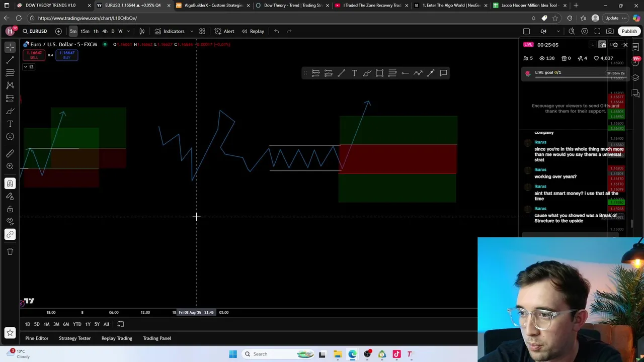Select the 5D date range
This screenshot has height=362, width=644.
tap(37, 324)
